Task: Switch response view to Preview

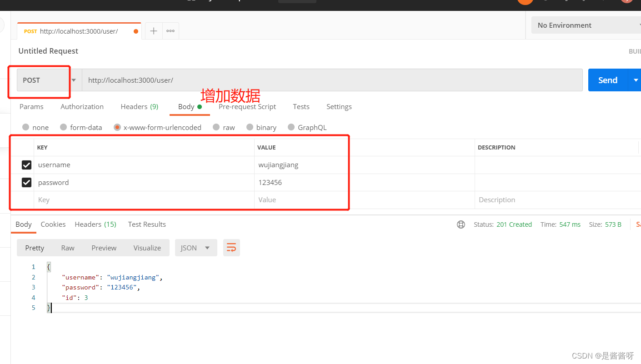Action: click(x=104, y=248)
